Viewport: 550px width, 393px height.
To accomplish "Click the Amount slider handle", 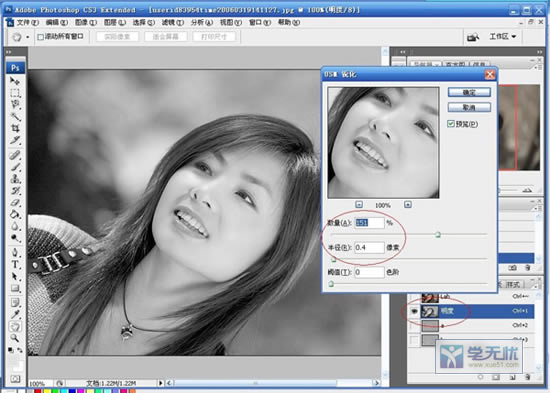I will point(438,234).
